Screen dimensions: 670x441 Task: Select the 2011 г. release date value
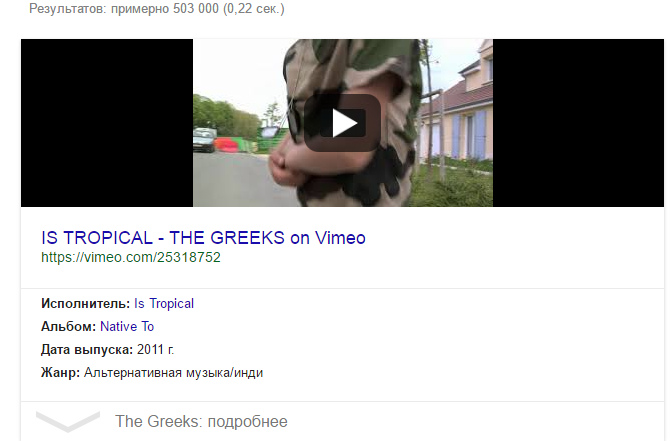click(156, 350)
